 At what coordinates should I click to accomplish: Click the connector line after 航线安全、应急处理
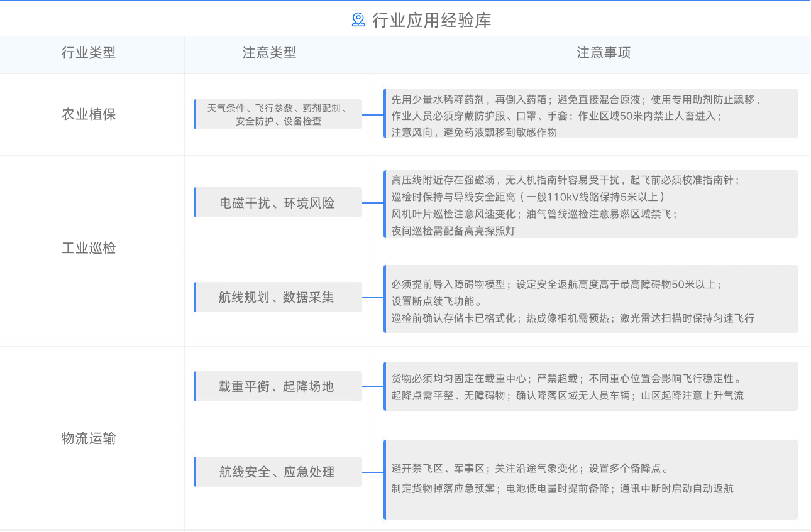tap(373, 472)
